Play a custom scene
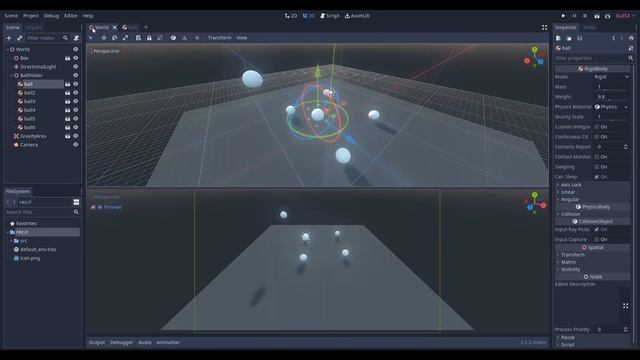 click(x=607, y=16)
